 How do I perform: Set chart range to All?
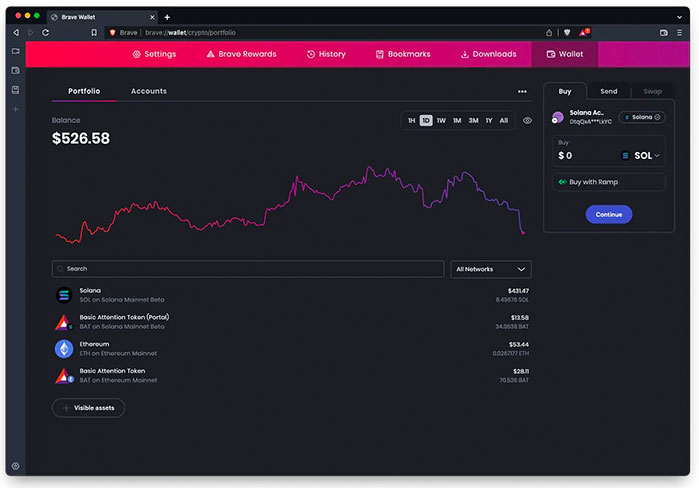click(x=504, y=120)
